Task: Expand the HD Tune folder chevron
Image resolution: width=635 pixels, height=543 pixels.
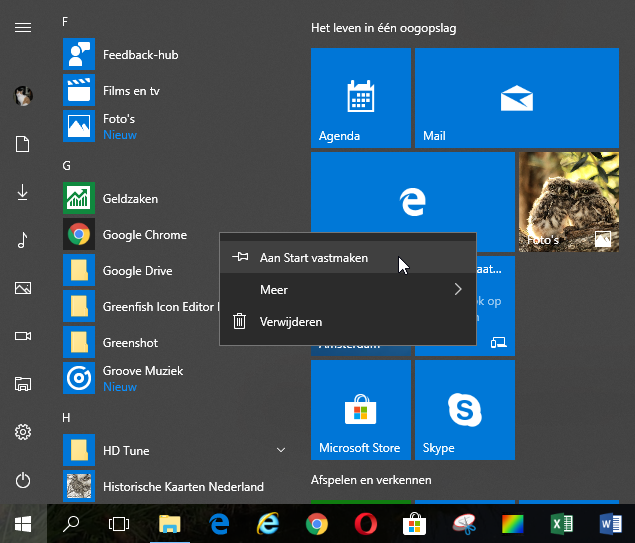Action: (281, 450)
